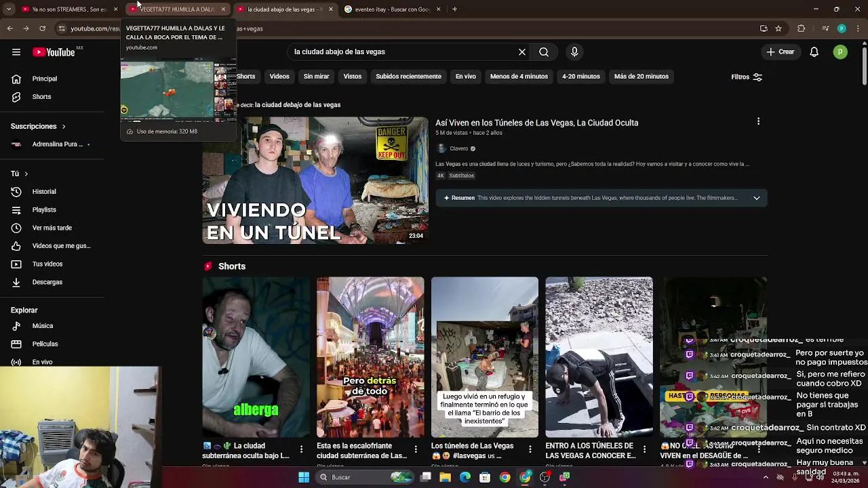Open Ver más tarde list
The height and width of the screenshot is (488, 868).
(52, 228)
